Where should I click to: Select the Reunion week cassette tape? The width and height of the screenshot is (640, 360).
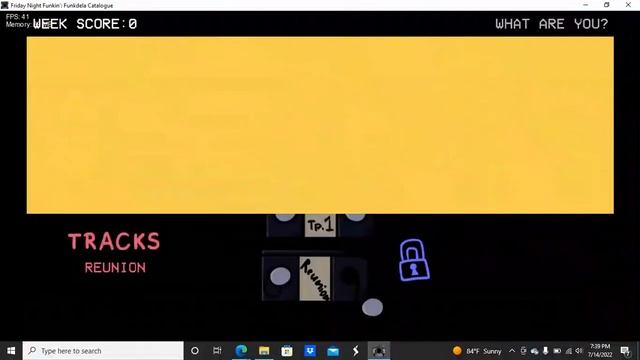tap(315, 279)
